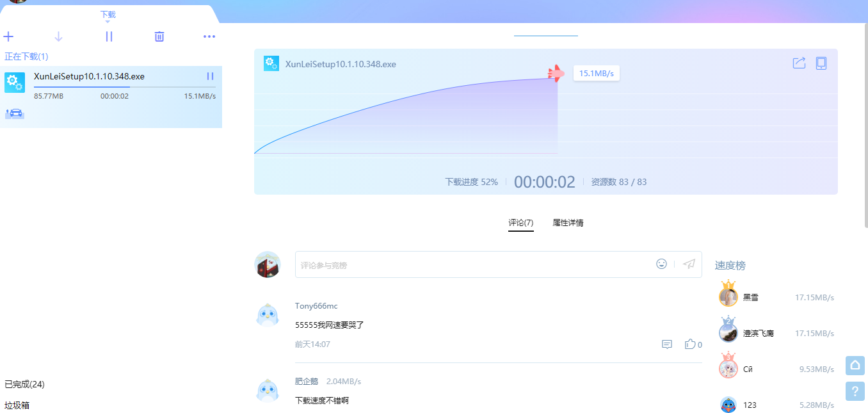Click the 15.1MB/s speed tooltip on the chart
Screen dimensions: 868x413
(x=597, y=74)
